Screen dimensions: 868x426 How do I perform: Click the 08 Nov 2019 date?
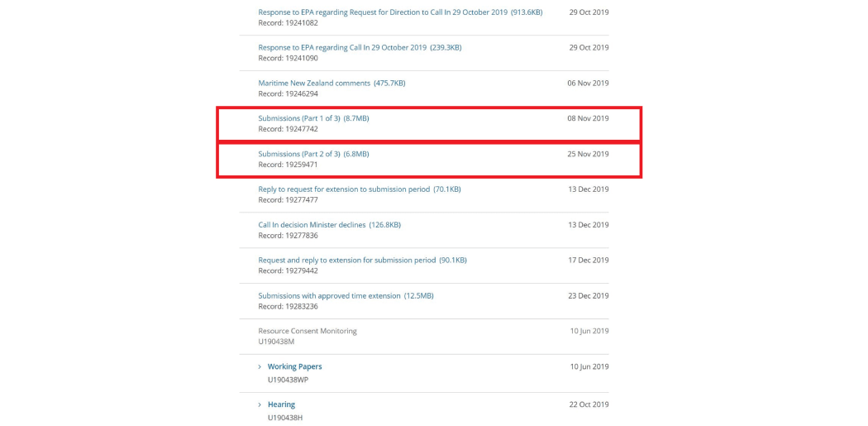pos(588,119)
